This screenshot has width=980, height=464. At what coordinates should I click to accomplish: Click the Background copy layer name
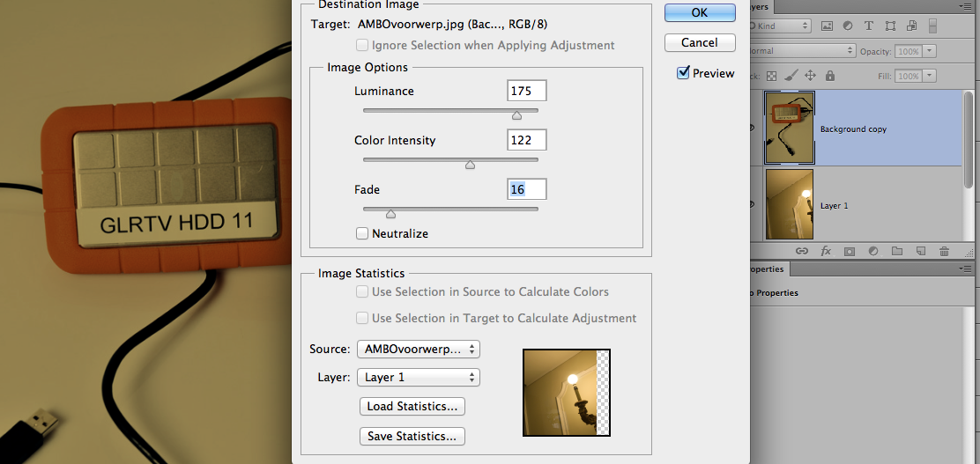click(x=853, y=129)
